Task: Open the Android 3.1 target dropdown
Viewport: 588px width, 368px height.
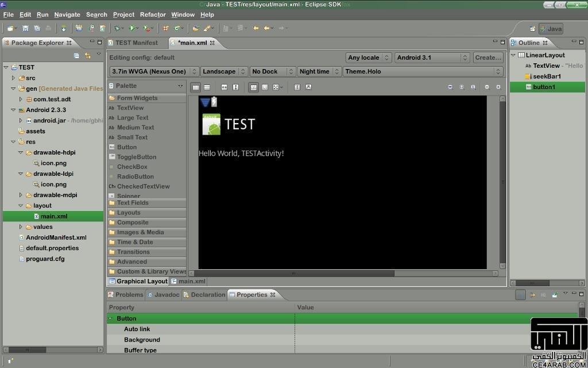Action: [x=432, y=57]
